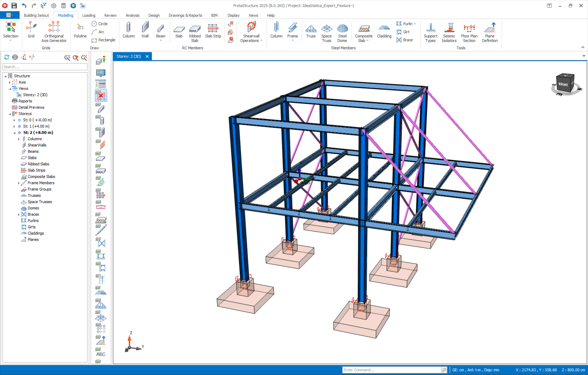
Task: Click the RIGHT face of view cube
Action: coord(563,84)
